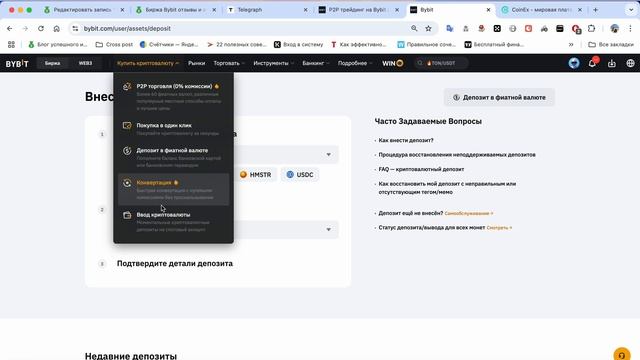Image resolution: width=640 pixels, height=360 pixels.
Task: Click browser forward arrow
Action: pyautogui.click(x=25, y=29)
